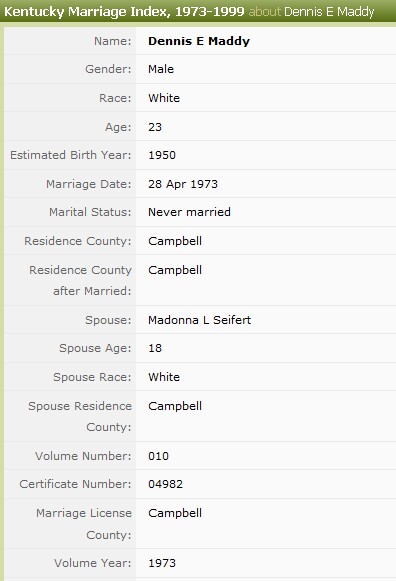Viewport: 396px width, 581px height.
Task: Click Marital Status Never married
Action: pos(189,212)
